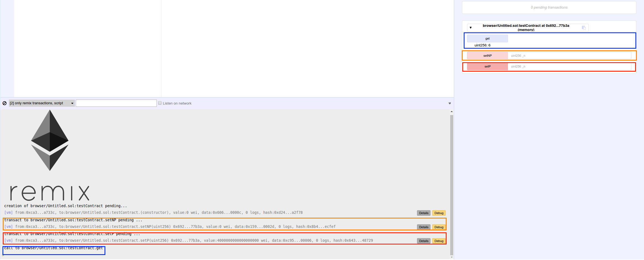Focus the setNP uint256 _n input
The image size is (644, 260).
click(569, 56)
